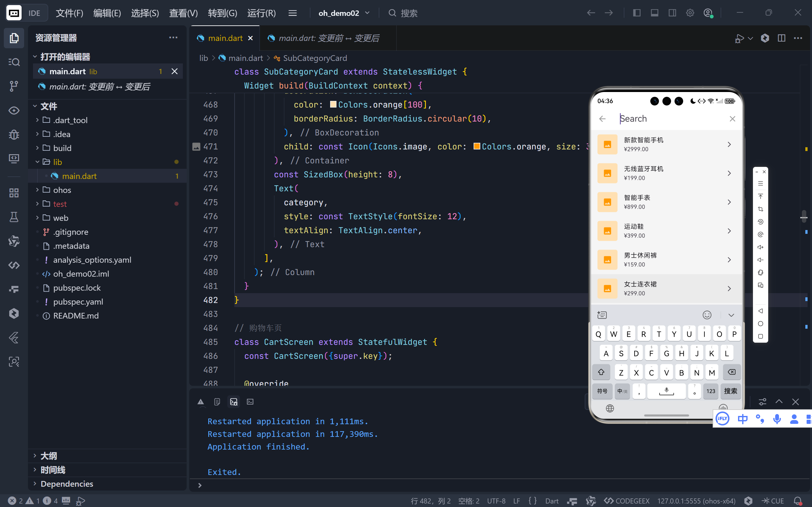
Task: Toggle the bottom panel layout button
Action: point(654,13)
